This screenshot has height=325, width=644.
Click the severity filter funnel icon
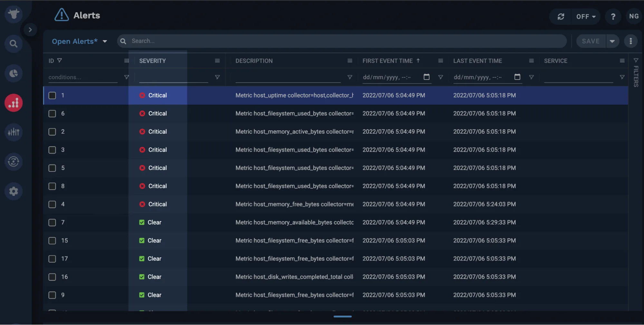pos(217,77)
